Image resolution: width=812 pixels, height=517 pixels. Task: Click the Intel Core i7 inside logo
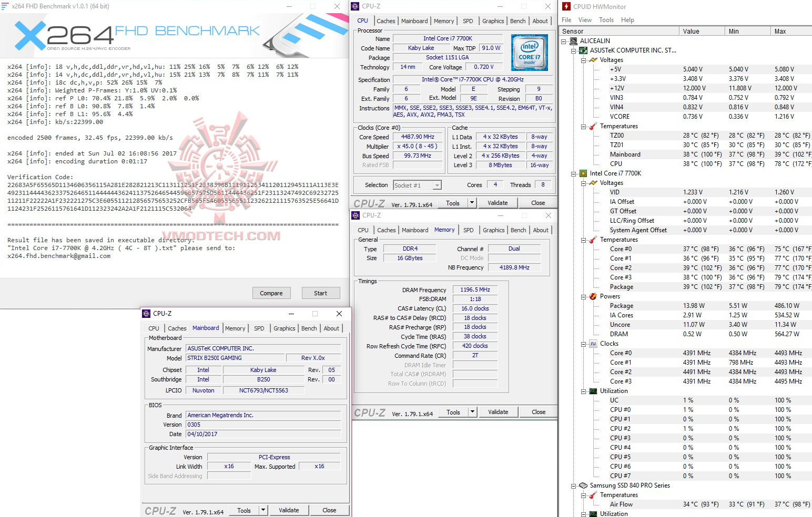pyautogui.click(x=529, y=52)
